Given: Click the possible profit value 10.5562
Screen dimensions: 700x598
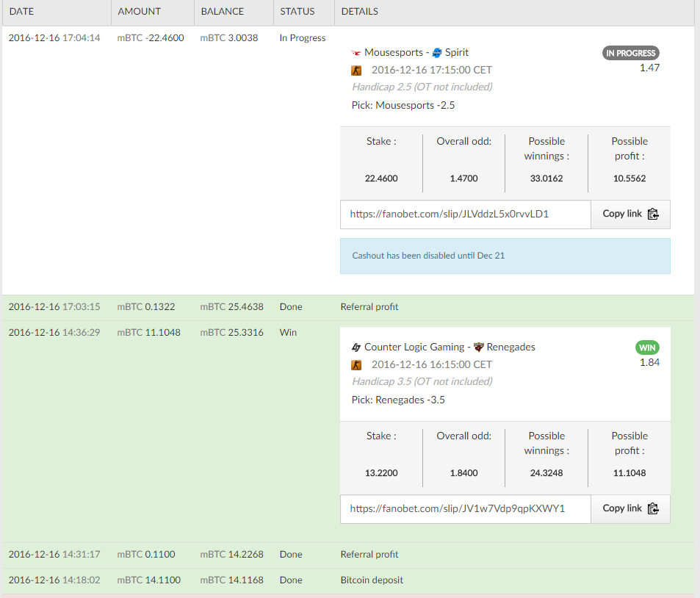Looking at the screenshot, I should click(629, 179).
